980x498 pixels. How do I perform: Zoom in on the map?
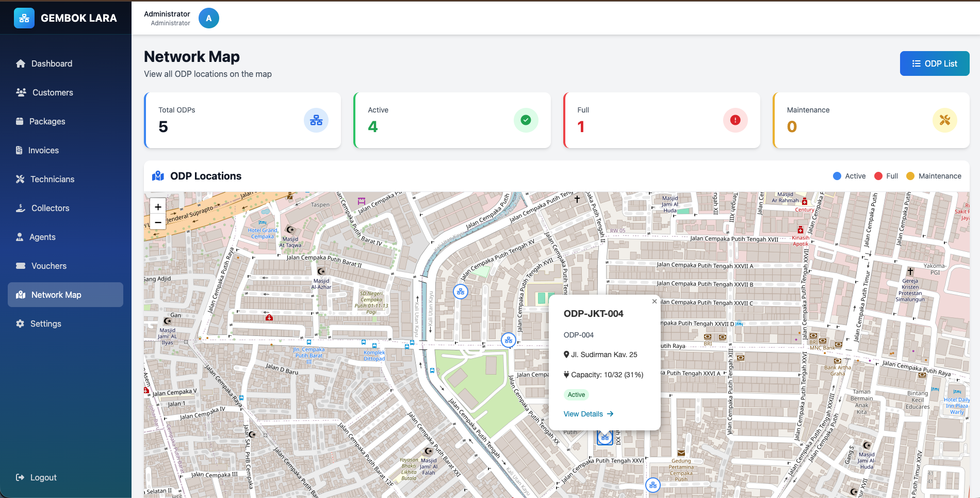point(158,206)
